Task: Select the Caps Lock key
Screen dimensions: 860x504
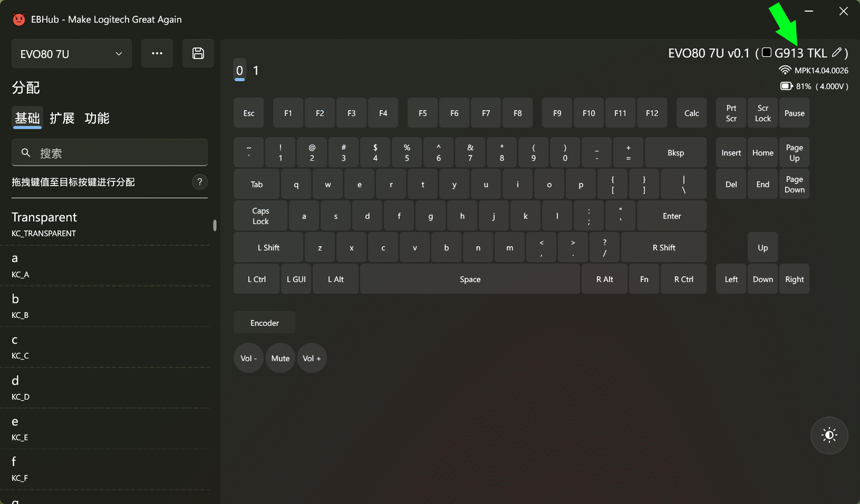Action: coord(260,216)
